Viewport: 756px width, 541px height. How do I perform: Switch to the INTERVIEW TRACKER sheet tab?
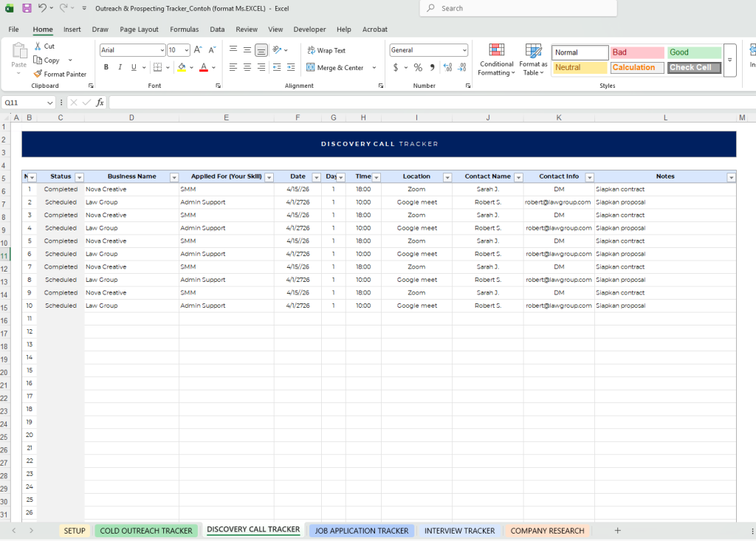click(459, 531)
